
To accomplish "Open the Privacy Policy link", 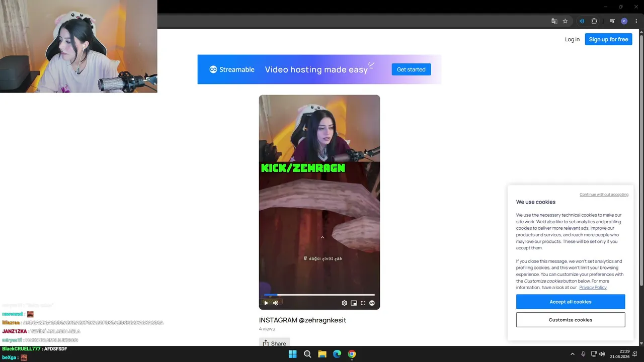I will (x=593, y=288).
